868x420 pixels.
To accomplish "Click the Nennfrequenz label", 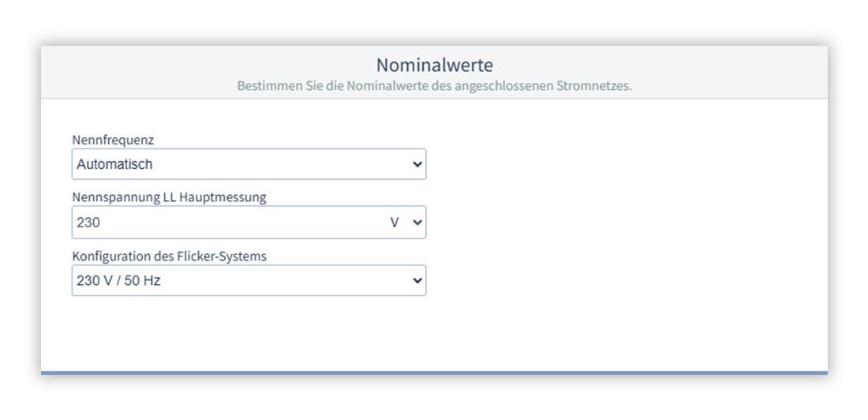I will [113, 140].
